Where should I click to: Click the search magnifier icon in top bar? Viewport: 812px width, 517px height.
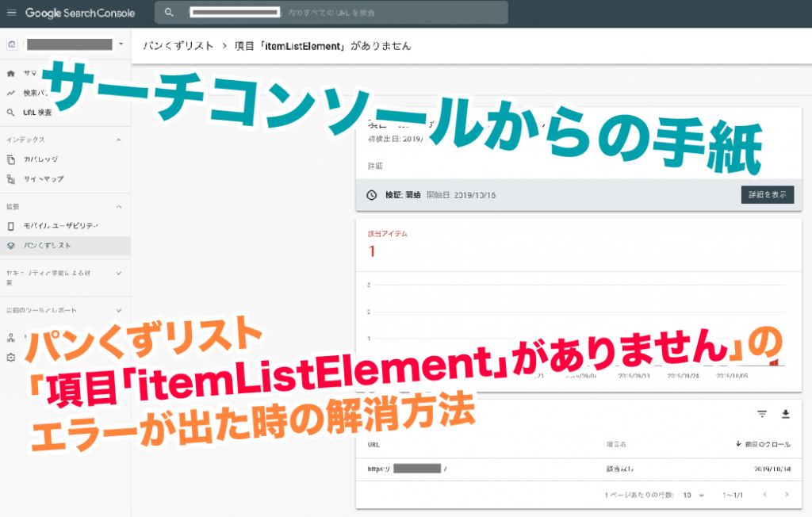point(169,13)
